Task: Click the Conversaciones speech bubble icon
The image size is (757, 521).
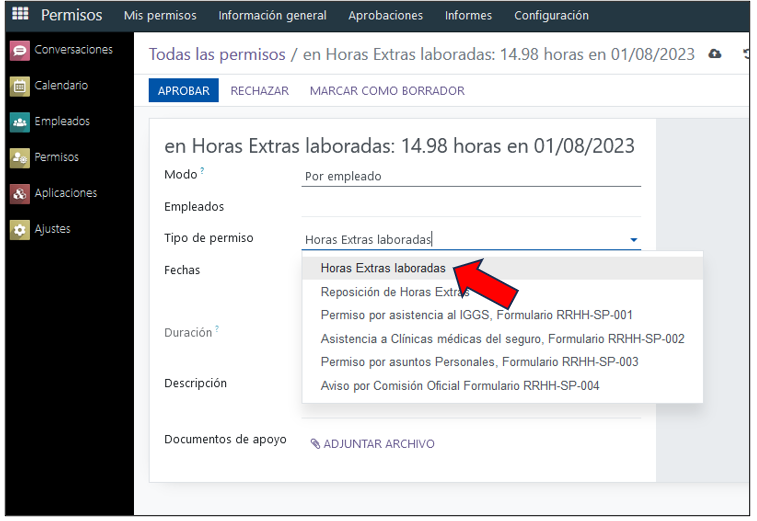Action: click(x=20, y=50)
